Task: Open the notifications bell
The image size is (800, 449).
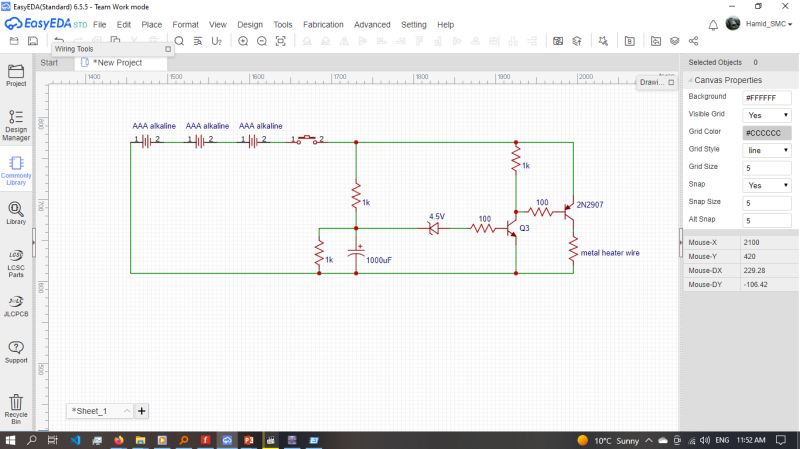Action: click(x=713, y=24)
